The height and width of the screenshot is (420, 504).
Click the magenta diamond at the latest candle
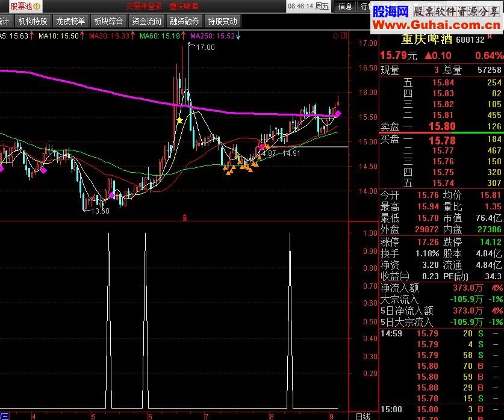(x=338, y=114)
